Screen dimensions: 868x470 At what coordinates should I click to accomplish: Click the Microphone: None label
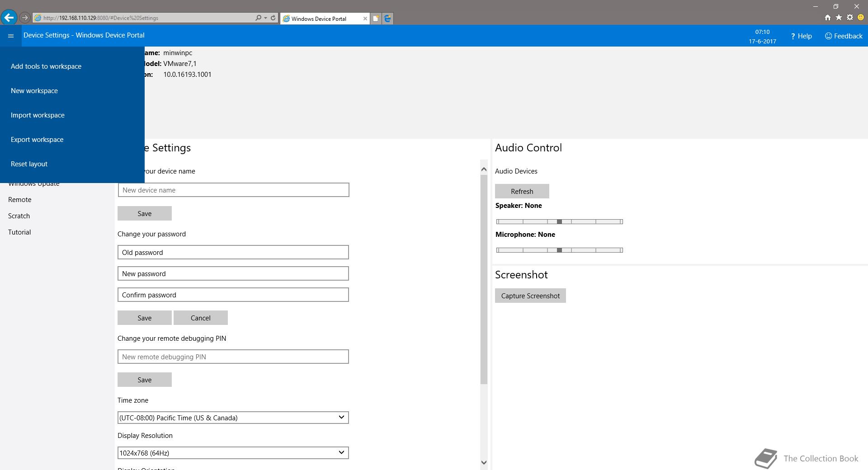click(x=525, y=235)
